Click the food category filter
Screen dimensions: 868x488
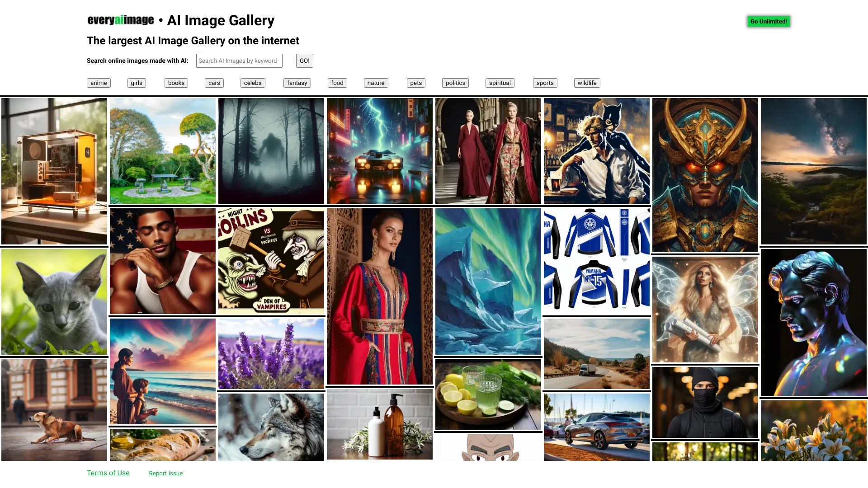tap(337, 83)
